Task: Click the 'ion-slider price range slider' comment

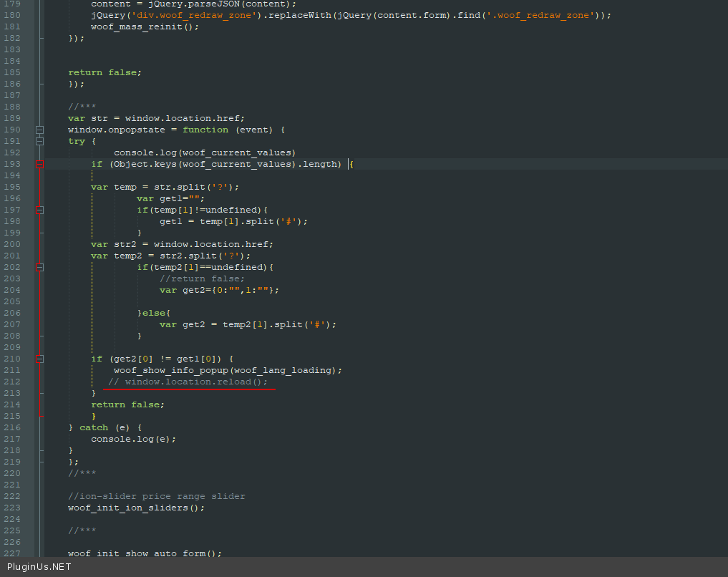Action: coord(156,496)
